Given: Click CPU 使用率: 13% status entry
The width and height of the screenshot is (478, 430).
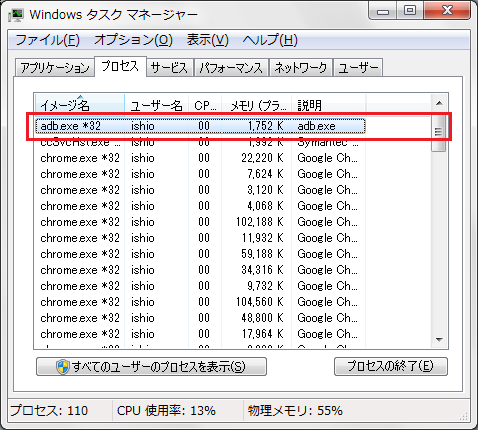Looking at the screenshot, I should pyautogui.click(x=166, y=411).
